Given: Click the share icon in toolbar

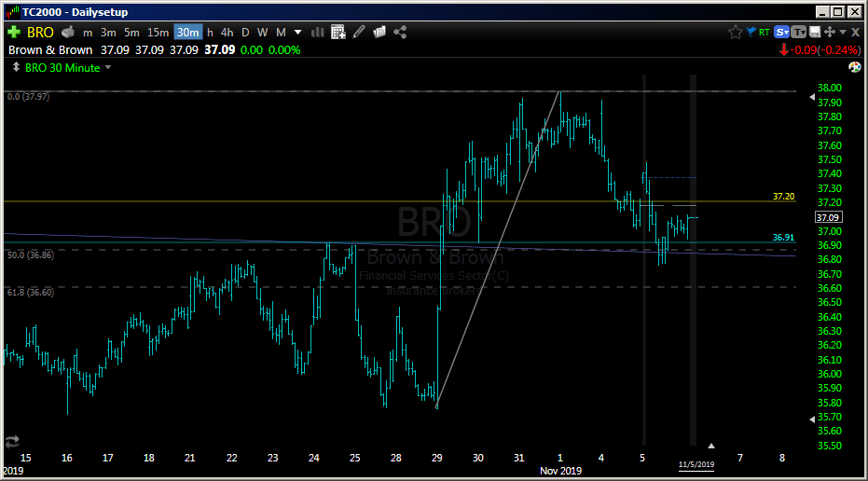Looking at the screenshot, I should pos(400,32).
